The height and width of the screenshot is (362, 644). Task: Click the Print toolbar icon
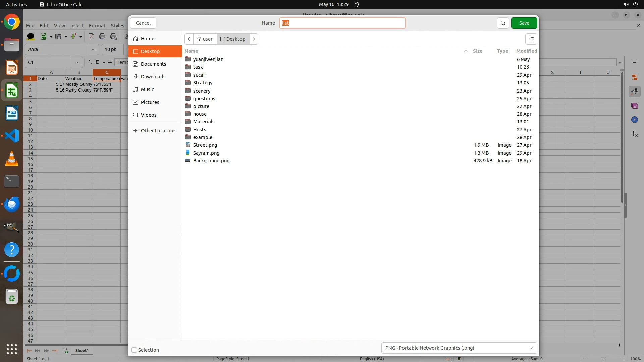point(102,37)
